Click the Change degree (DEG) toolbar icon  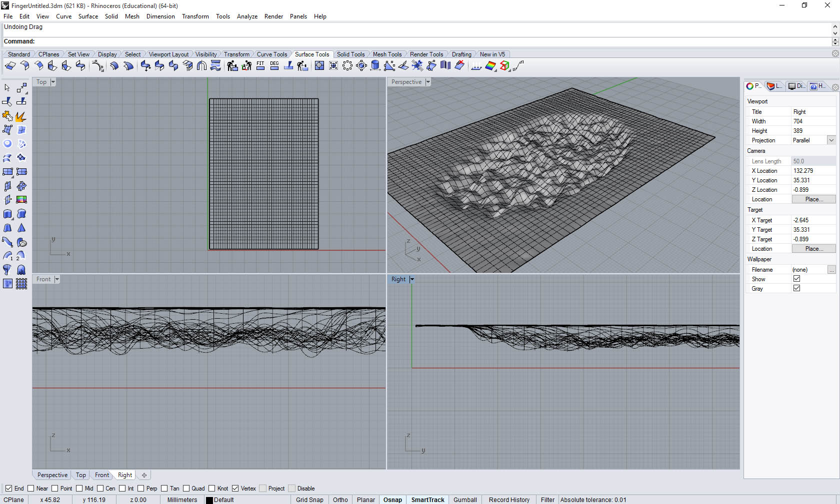(274, 66)
